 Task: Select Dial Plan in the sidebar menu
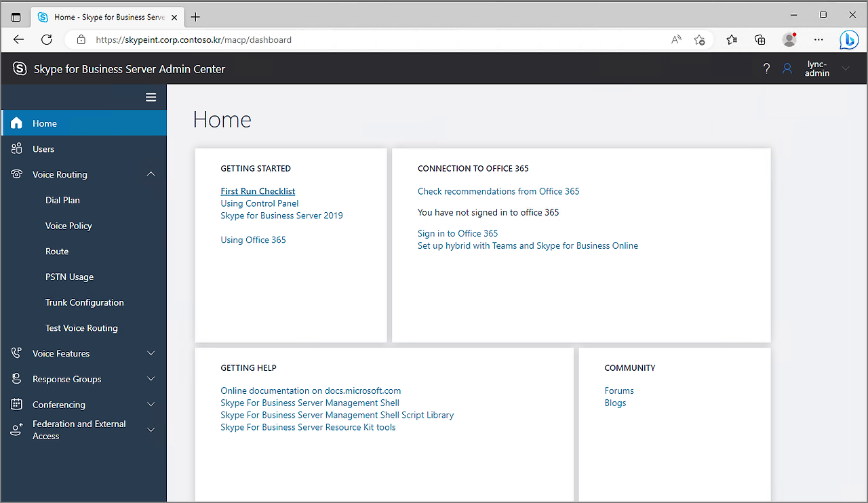pyautogui.click(x=62, y=199)
